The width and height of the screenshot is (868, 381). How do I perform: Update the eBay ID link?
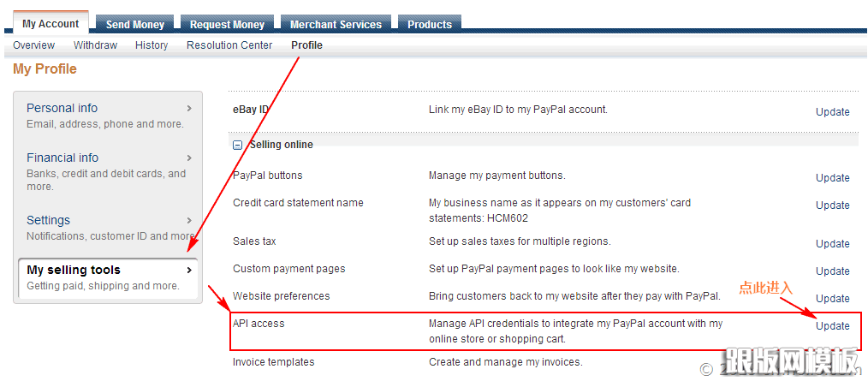click(833, 112)
